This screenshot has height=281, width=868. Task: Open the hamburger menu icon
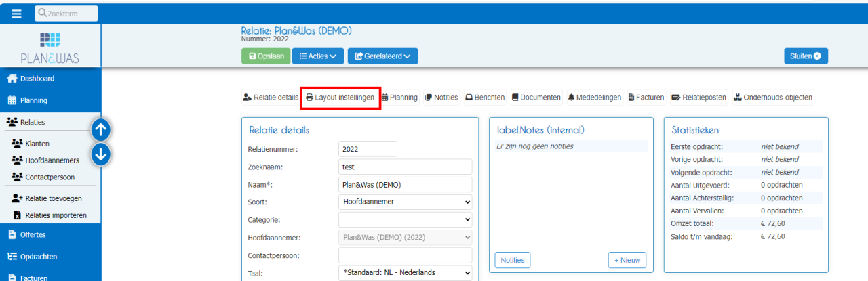tap(16, 14)
